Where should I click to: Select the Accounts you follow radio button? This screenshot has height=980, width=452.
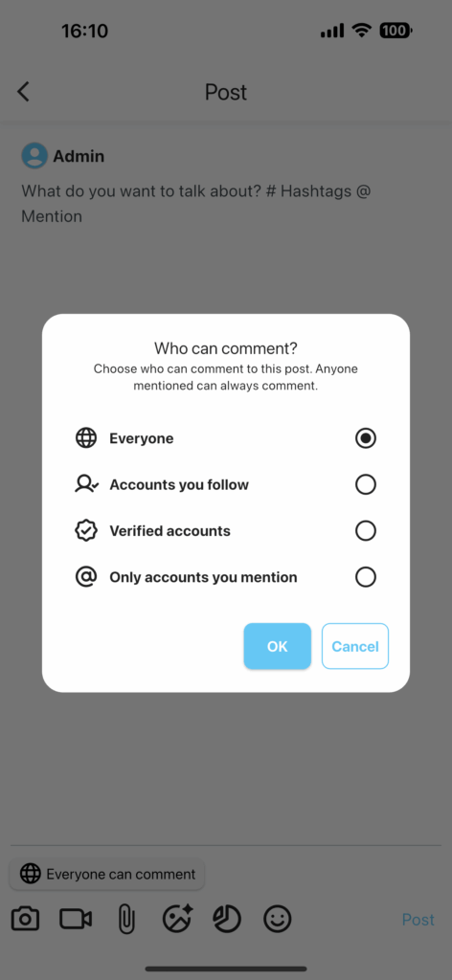[x=366, y=484]
